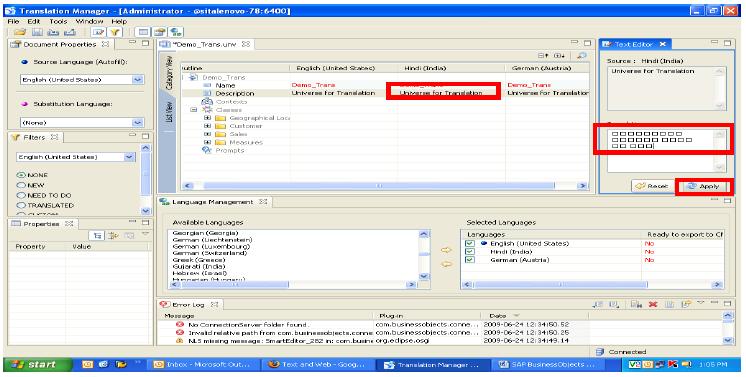746x377 pixels.
Task: Click the open log icon in Error Log
Action: 669,304
